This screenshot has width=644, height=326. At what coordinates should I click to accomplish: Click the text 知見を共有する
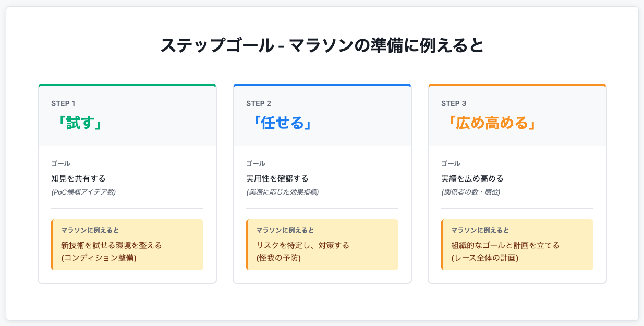coord(78,178)
